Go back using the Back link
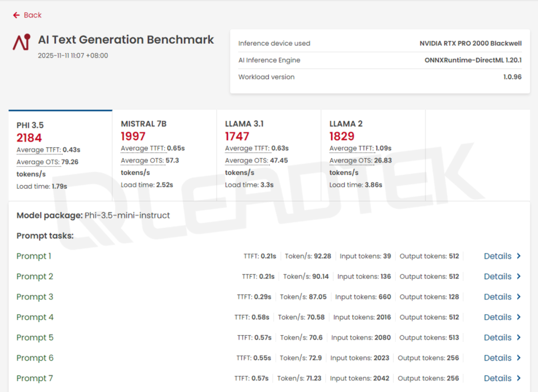 [x=32, y=15]
